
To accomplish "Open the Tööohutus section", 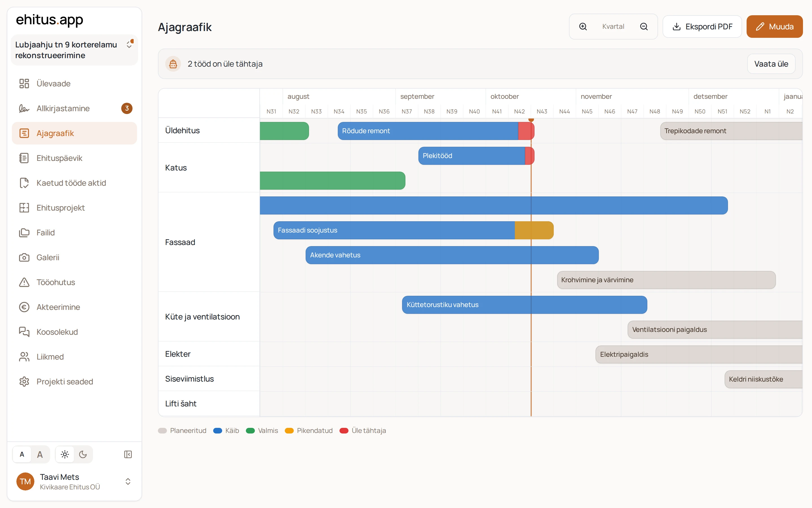I will (x=74, y=282).
